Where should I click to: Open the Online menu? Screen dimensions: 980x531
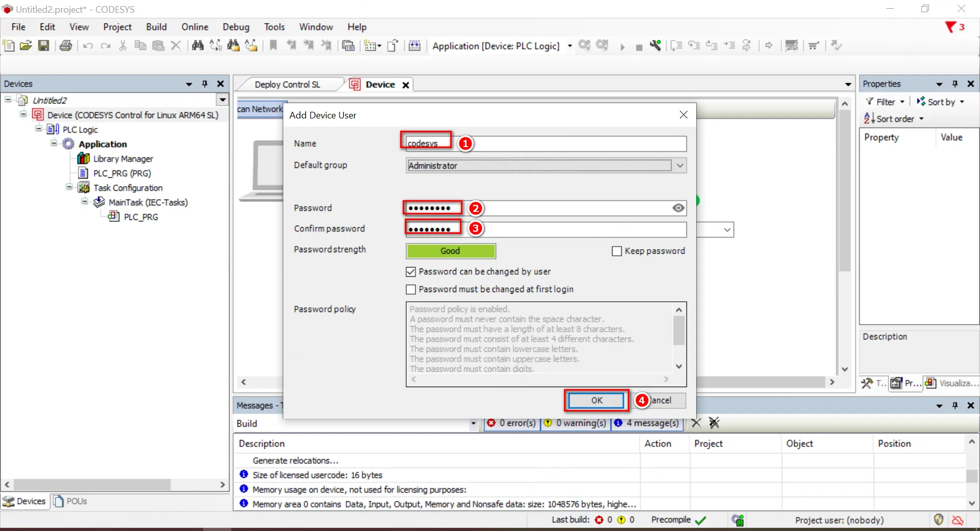194,27
